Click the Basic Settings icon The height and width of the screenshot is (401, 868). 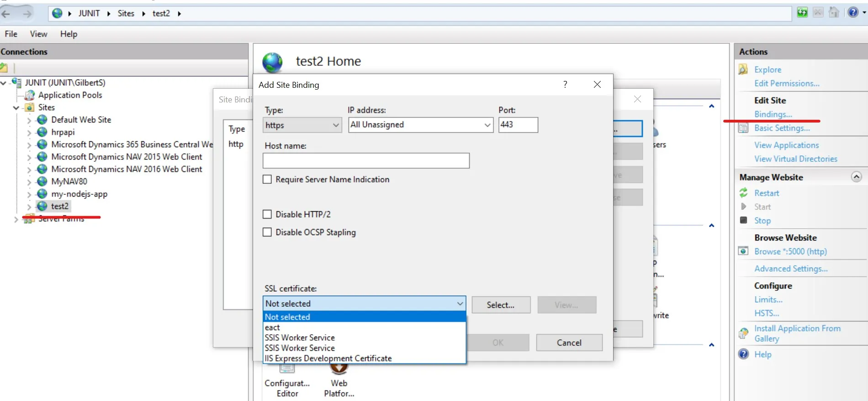point(744,128)
